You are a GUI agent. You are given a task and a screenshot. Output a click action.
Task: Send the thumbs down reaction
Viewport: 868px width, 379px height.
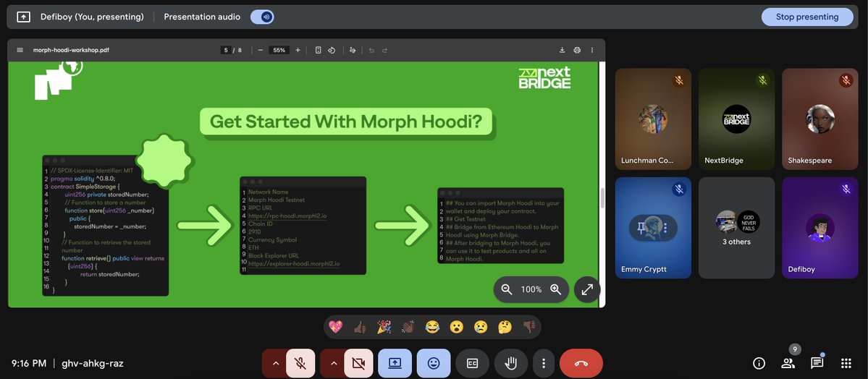[529, 327]
